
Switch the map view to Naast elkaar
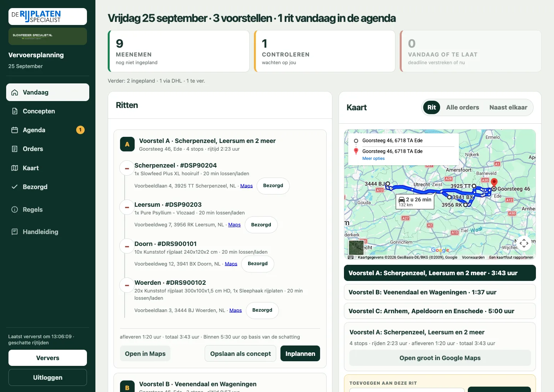pyautogui.click(x=508, y=108)
